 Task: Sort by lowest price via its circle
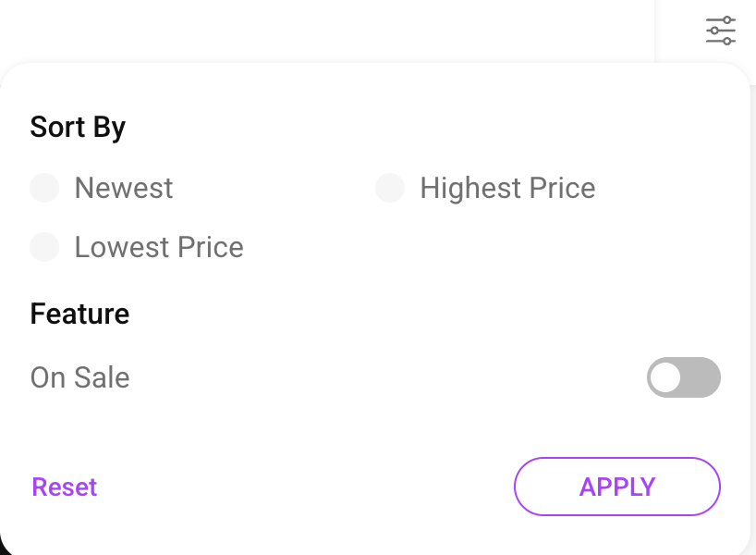44,247
